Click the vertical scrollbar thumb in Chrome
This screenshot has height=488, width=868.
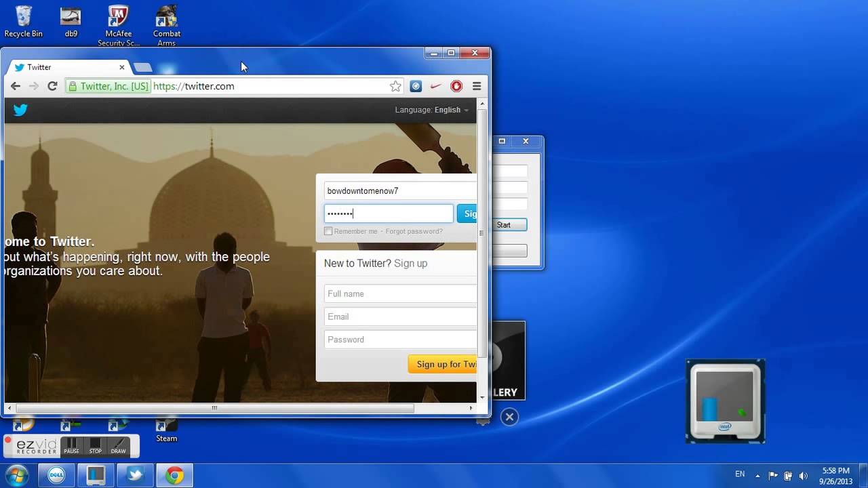point(482,232)
